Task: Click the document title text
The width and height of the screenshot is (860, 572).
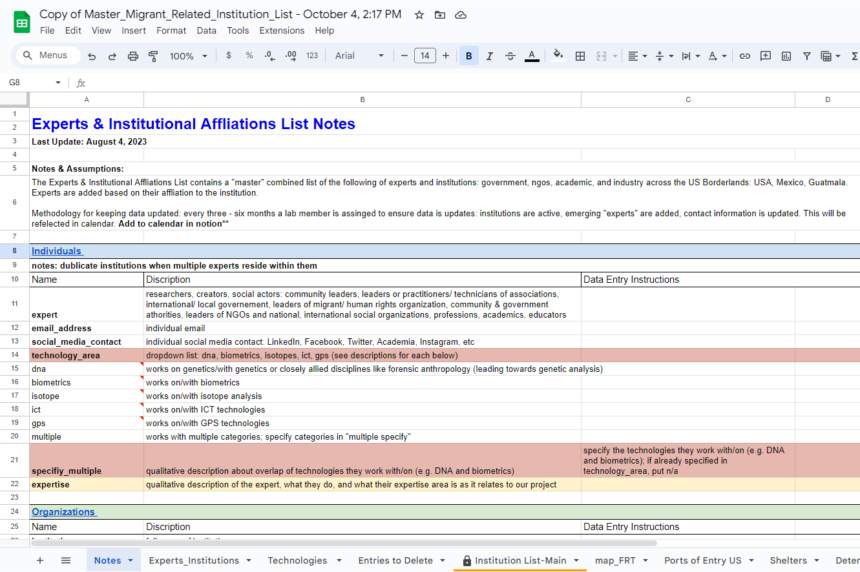Action: [220, 15]
